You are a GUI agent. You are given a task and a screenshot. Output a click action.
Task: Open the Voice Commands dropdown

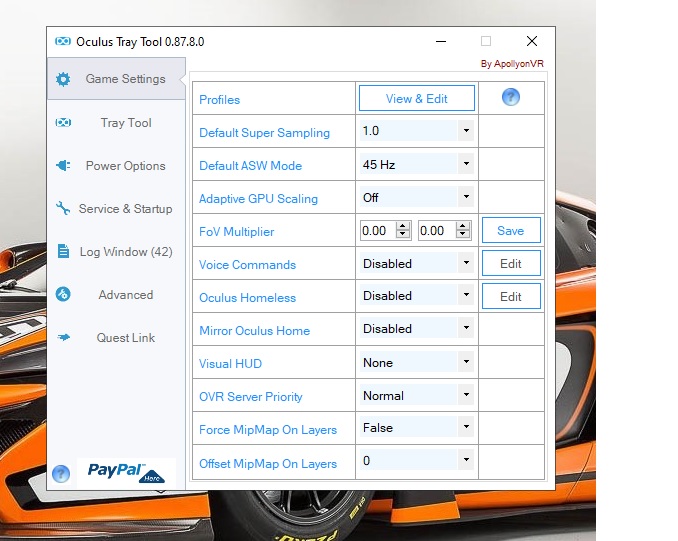pyautogui.click(x=466, y=263)
